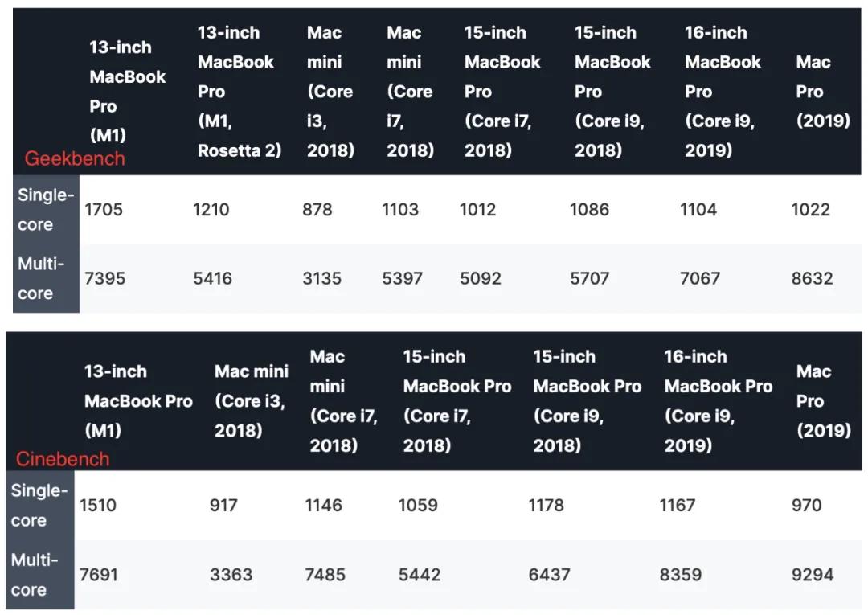868x615 pixels.
Task: Click the red Cinebench label
Action: click(63, 459)
